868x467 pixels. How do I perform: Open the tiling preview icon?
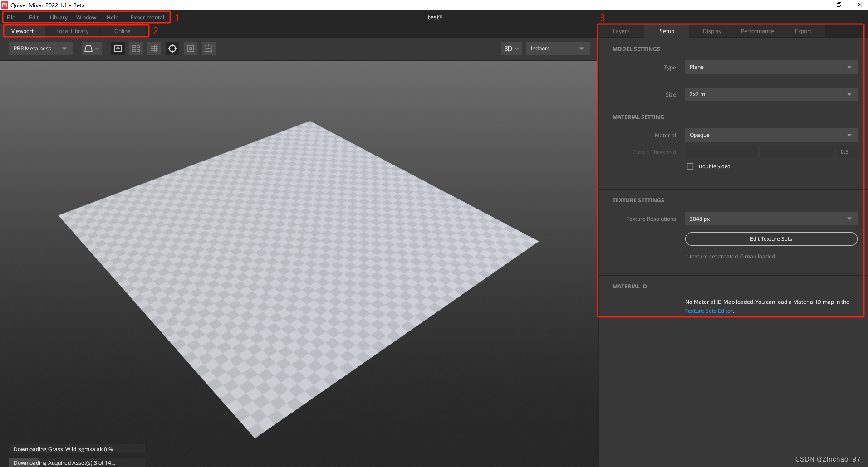coord(136,48)
